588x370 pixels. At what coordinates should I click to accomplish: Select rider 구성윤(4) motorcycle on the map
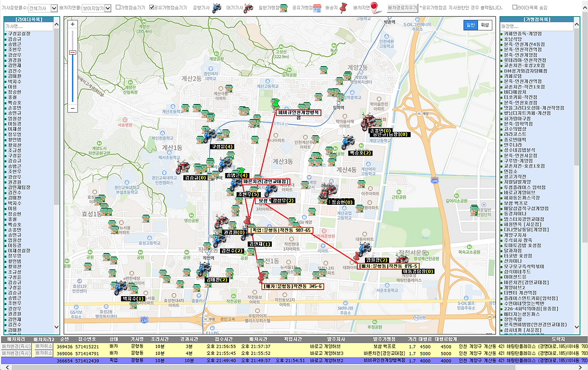[x=209, y=136]
